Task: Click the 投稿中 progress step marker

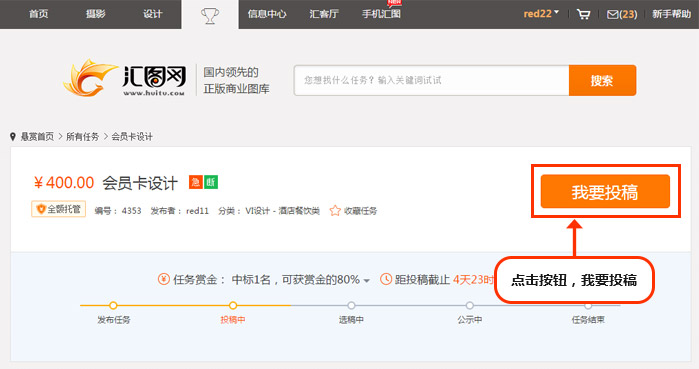Action: [x=233, y=305]
